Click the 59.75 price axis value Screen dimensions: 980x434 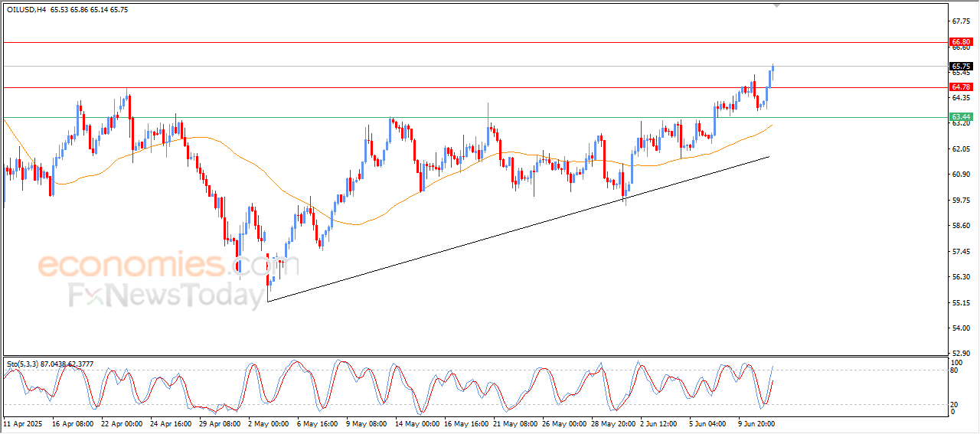pyautogui.click(x=961, y=201)
